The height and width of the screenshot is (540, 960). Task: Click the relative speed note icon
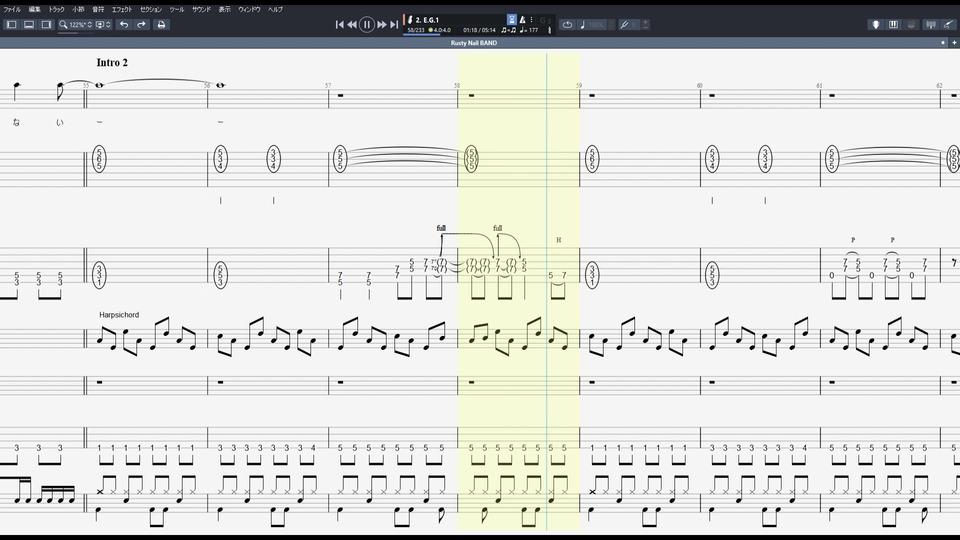pyautogui.click(x=582, y=24)
